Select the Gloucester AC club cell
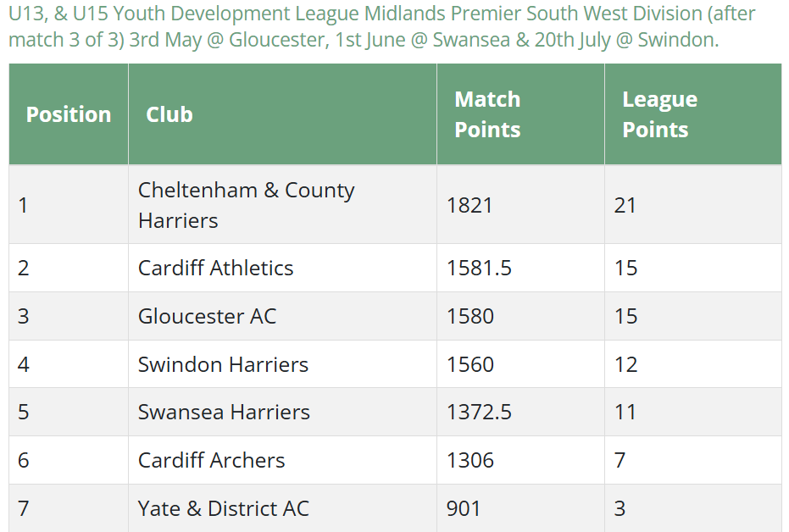Image resolution: width=789 pixels, height=532 pixels. click(282, 316)
